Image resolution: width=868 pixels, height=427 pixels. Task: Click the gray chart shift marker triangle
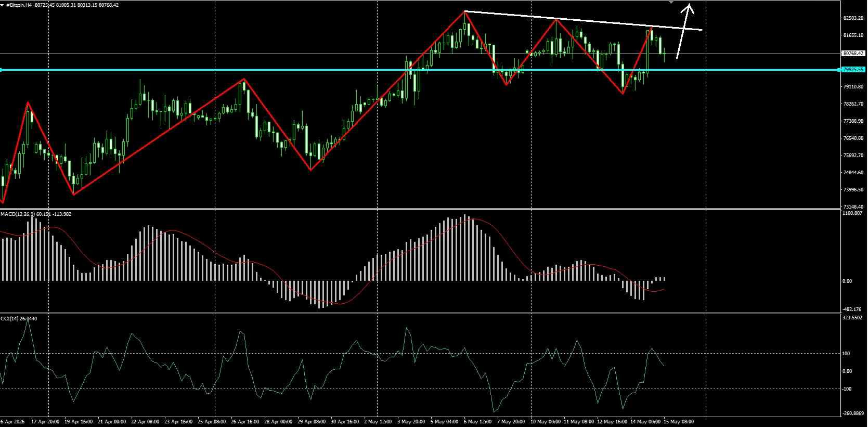click(671, 2)
